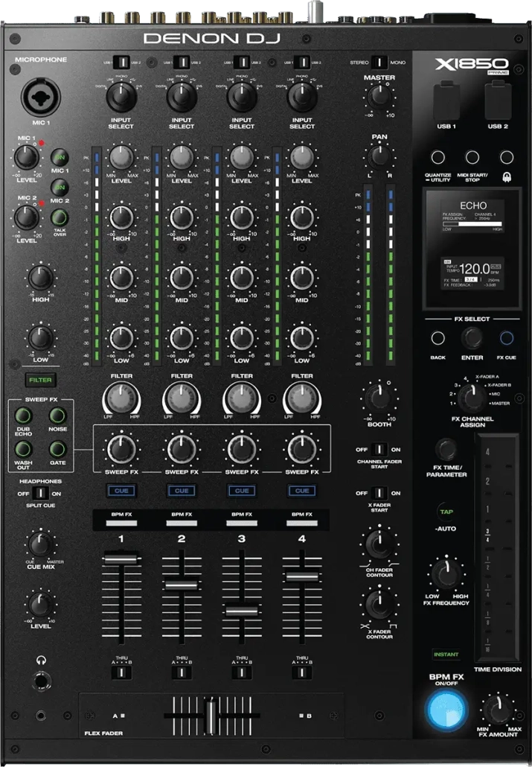Click the channel 4 volume fader

301,576
